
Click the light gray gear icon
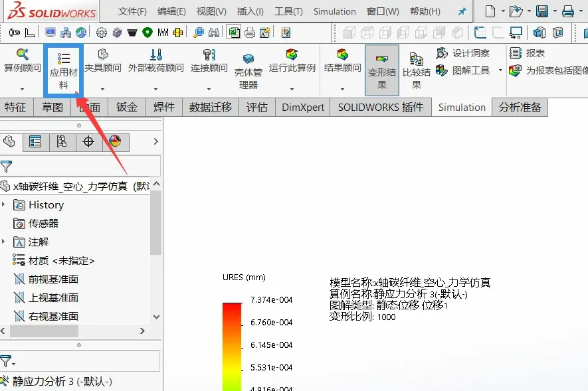pos(101,33)
